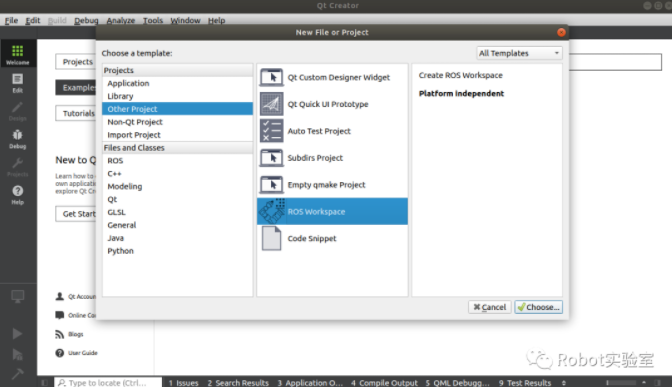This screenshot has height=387, width=672.
Task: Click the Online Community chat icon
Action: tap(60, 315)
